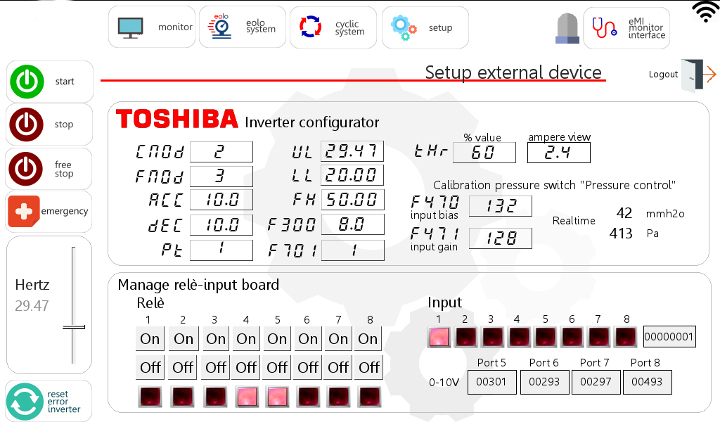
Task: Edit the CMOd value field
Action: tap(221, 152)
